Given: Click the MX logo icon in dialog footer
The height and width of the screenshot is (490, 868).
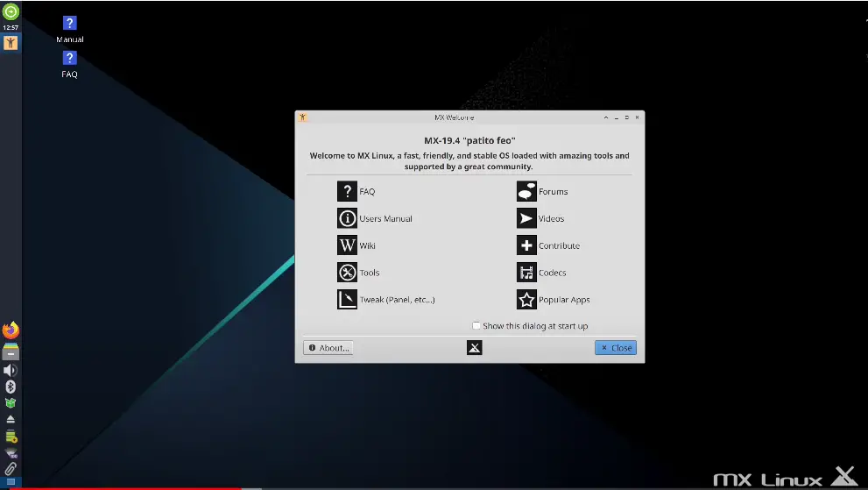Looking at the screenshot, I should tap(475, 347).
